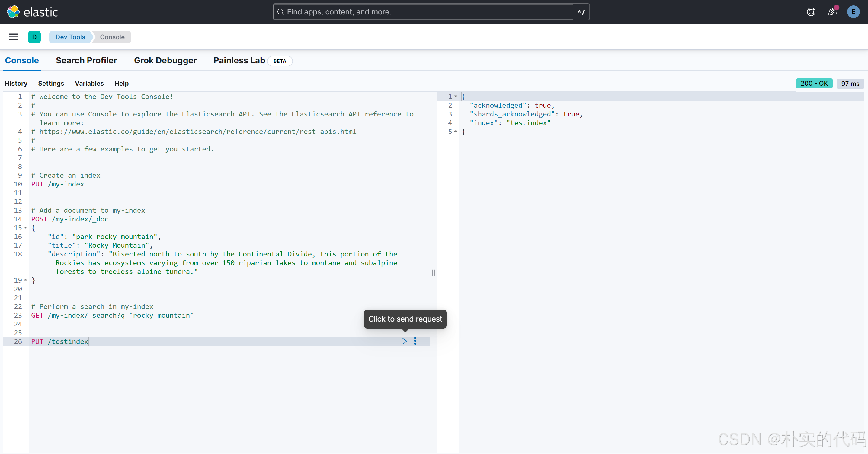
Task: Open console History
Action: 16,84
